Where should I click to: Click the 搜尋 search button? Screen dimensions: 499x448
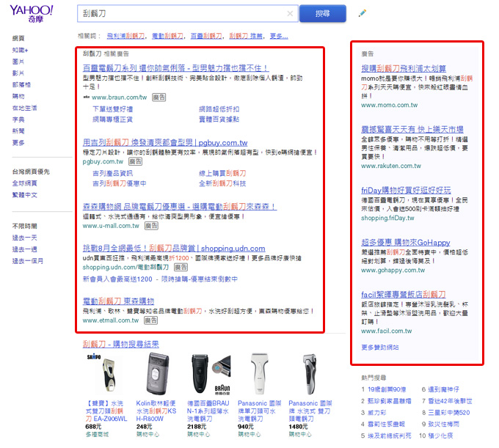322,14
